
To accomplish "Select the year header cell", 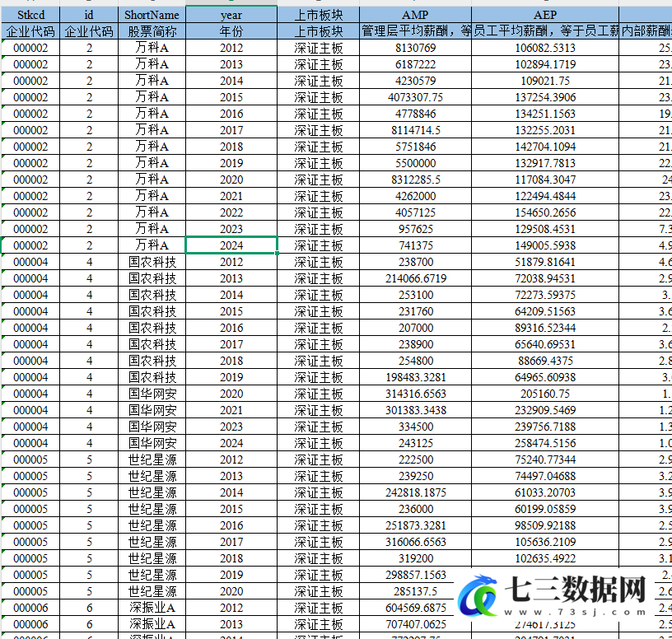I will click(231, 15).
